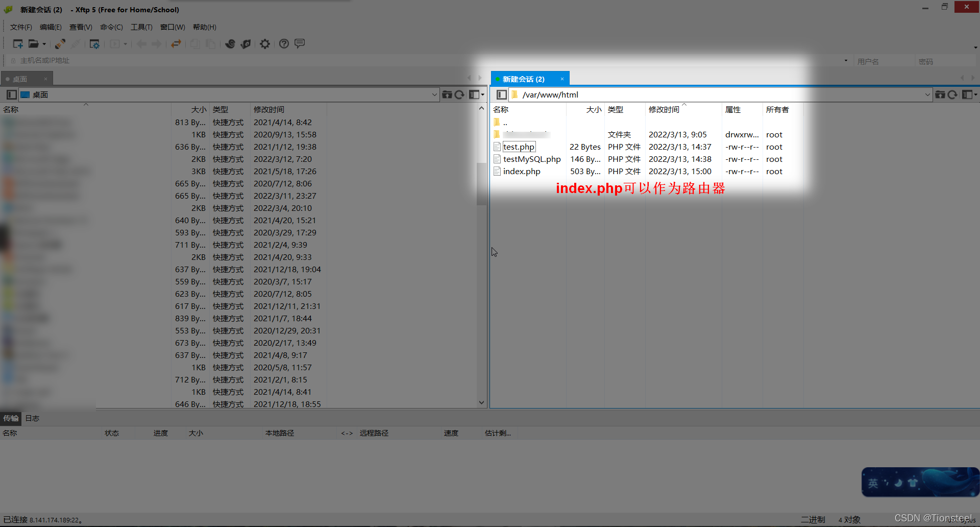Expand the host address history dropdown
The image size is (980, 527).
(x=846, y=61)
